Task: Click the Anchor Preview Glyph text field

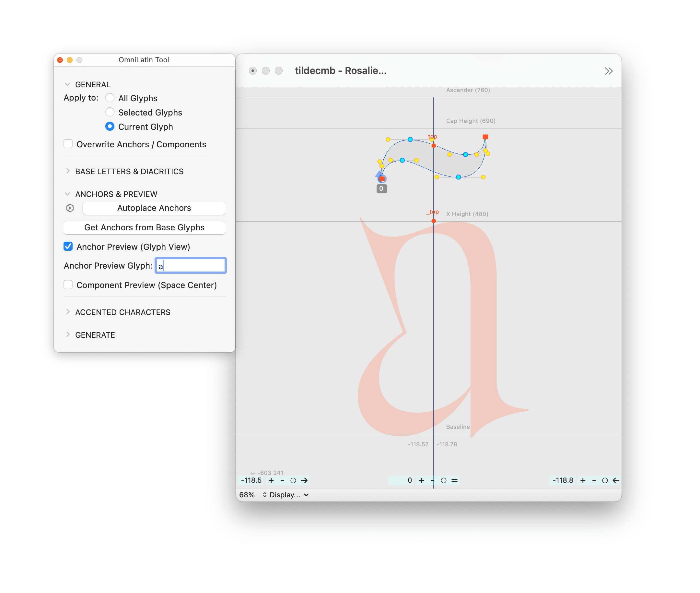Action: point(191,266)
